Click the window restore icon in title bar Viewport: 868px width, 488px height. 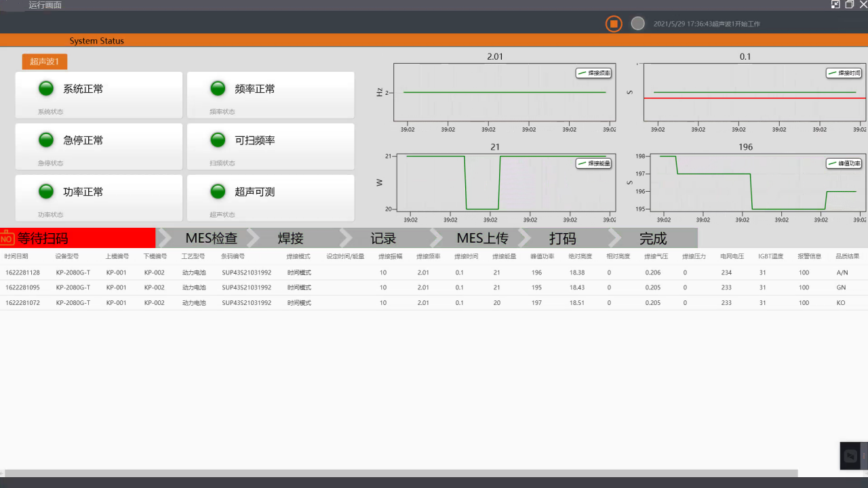pos(850,5)
